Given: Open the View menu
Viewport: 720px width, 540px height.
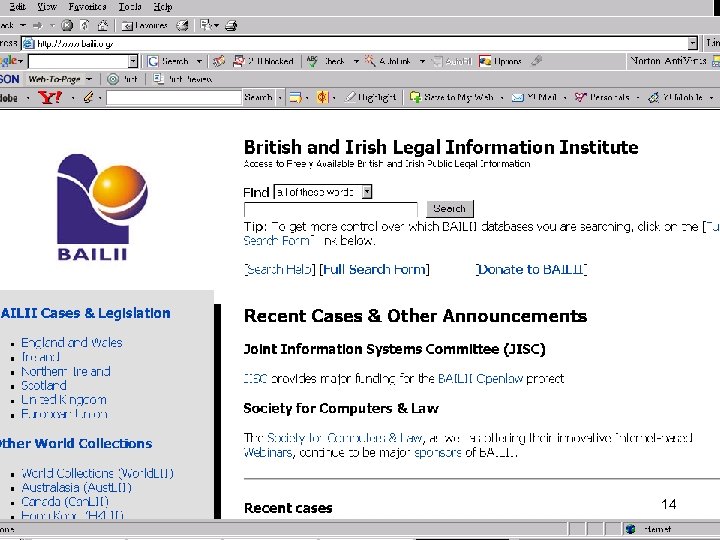Looking at the screenshot, I should pos(47,7).
